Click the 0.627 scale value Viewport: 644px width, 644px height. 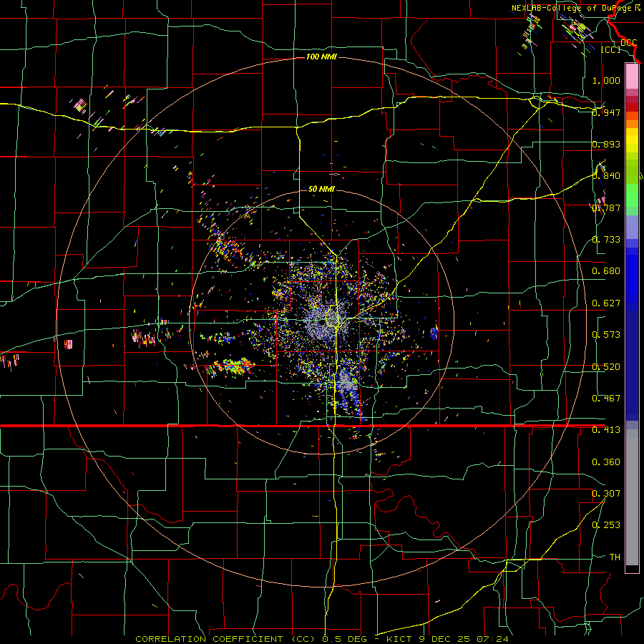(606, 303)
